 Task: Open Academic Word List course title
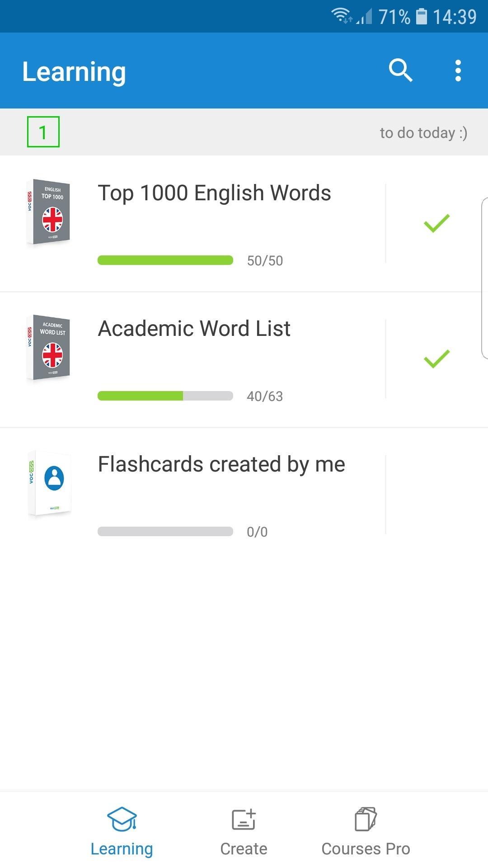point(194,329)
